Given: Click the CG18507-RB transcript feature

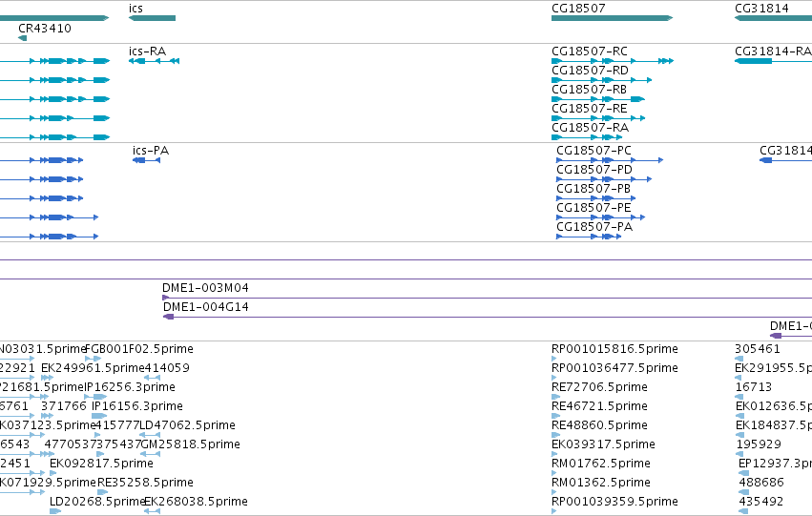Looking at the screenshot, I should pos(598,99).
